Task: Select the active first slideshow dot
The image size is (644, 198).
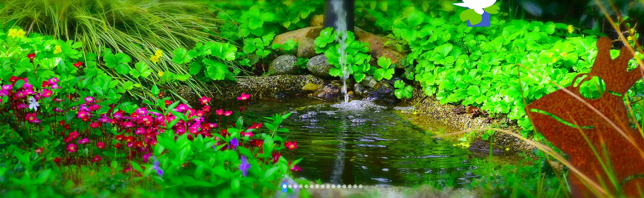Action: point(285,186)
